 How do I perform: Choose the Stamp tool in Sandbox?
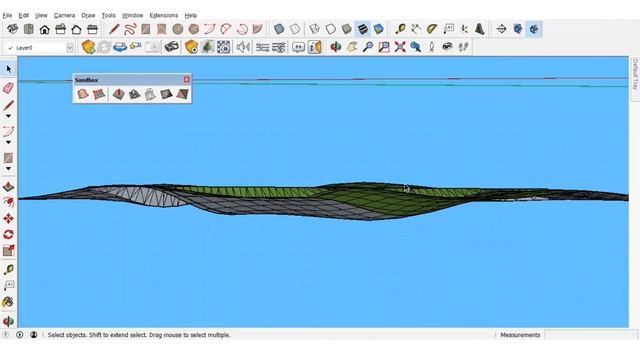click(x=134, y=94)
